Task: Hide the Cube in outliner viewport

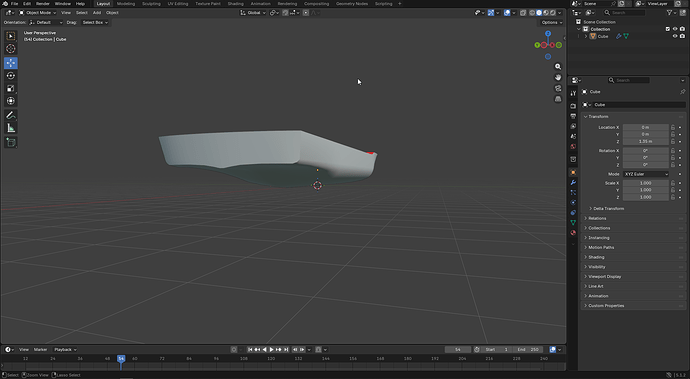Action: [x=675, y=36]
